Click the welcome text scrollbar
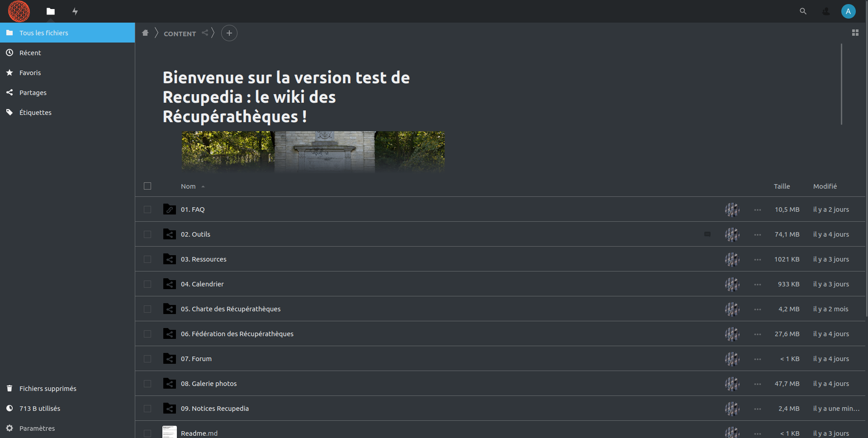The width and height of the screenshot is (868, 438). click(841, 84)
